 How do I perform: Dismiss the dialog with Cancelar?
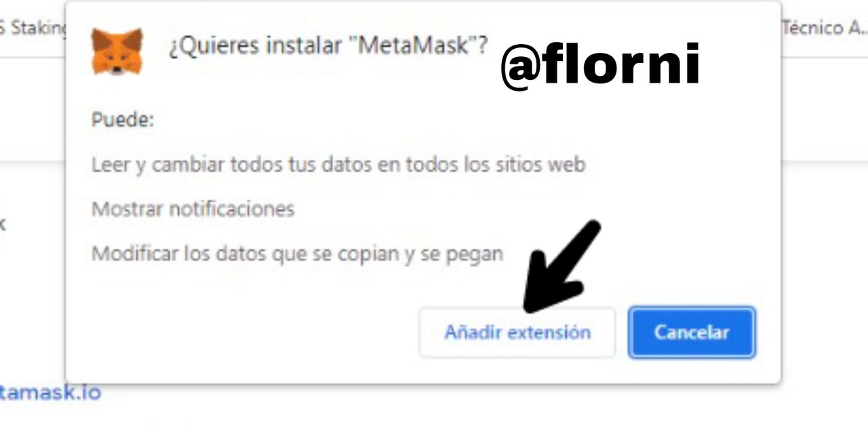click(691, 332)
